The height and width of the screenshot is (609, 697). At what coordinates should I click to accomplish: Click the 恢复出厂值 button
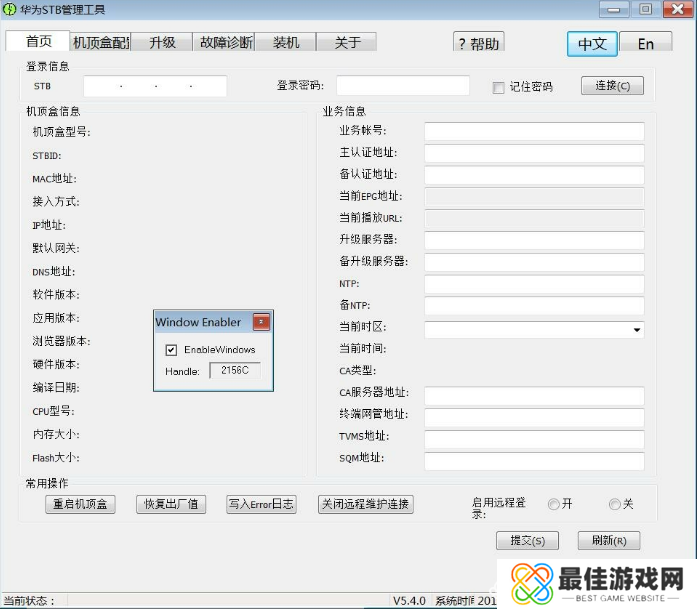point(171,505)
